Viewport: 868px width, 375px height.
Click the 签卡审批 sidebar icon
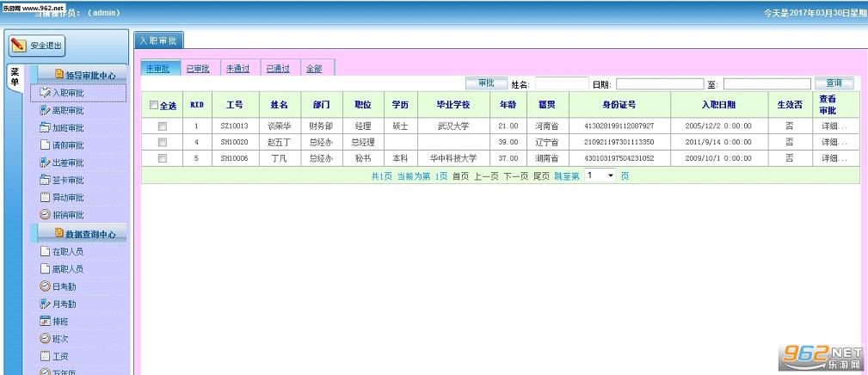pos(46,180)
